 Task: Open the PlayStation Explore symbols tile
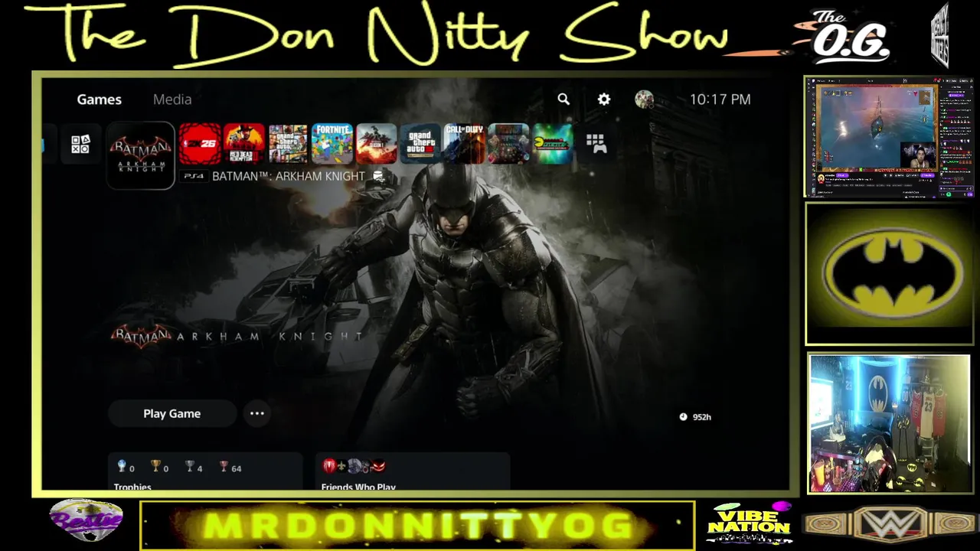(x=80, y=144)
